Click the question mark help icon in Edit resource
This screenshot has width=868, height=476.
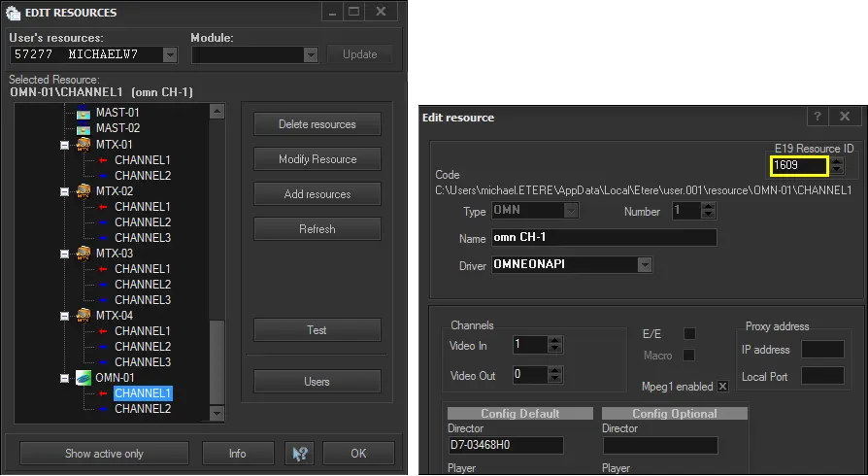click(818, 118)
